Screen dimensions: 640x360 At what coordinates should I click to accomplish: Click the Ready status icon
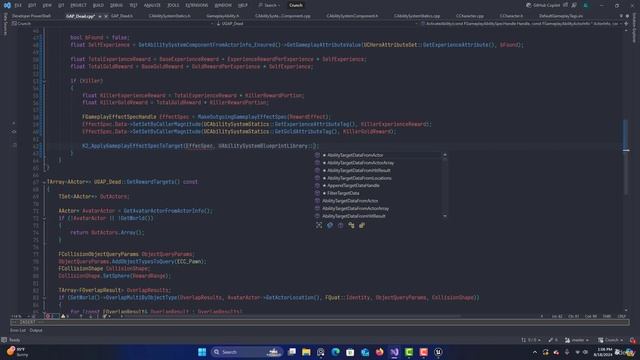4,340
